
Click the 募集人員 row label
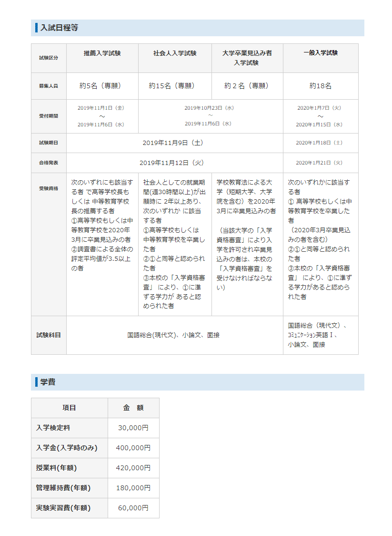(x=49, y=86)
